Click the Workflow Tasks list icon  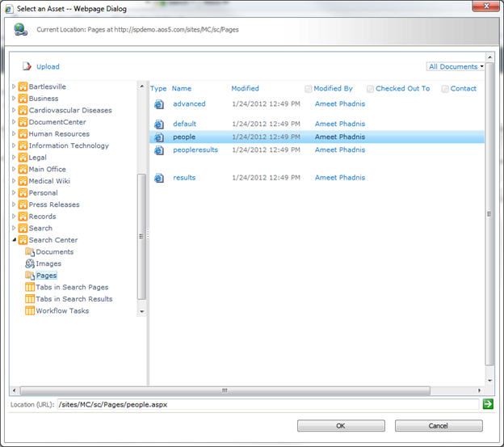click(x=30, y=310)
